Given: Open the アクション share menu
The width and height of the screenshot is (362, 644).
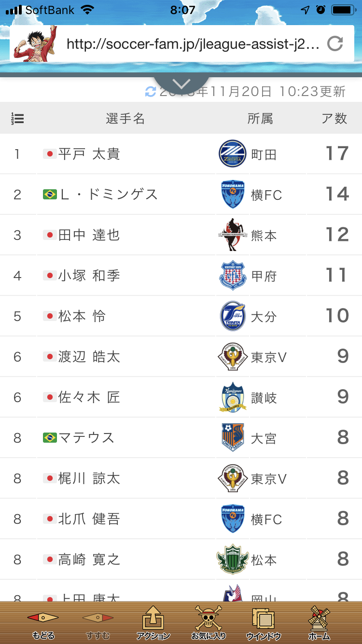Looking at the screenshot, I should point(153,623).
